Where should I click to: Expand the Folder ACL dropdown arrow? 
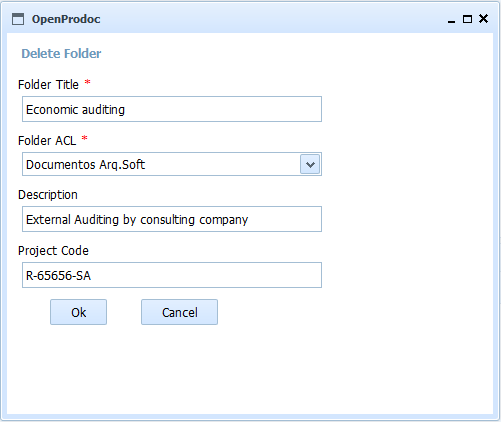click(x=310, y=164)
